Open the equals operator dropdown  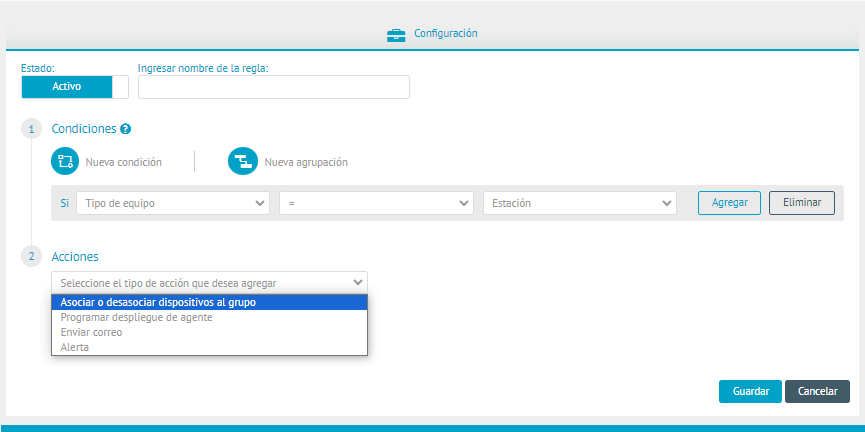coord(376,203)
